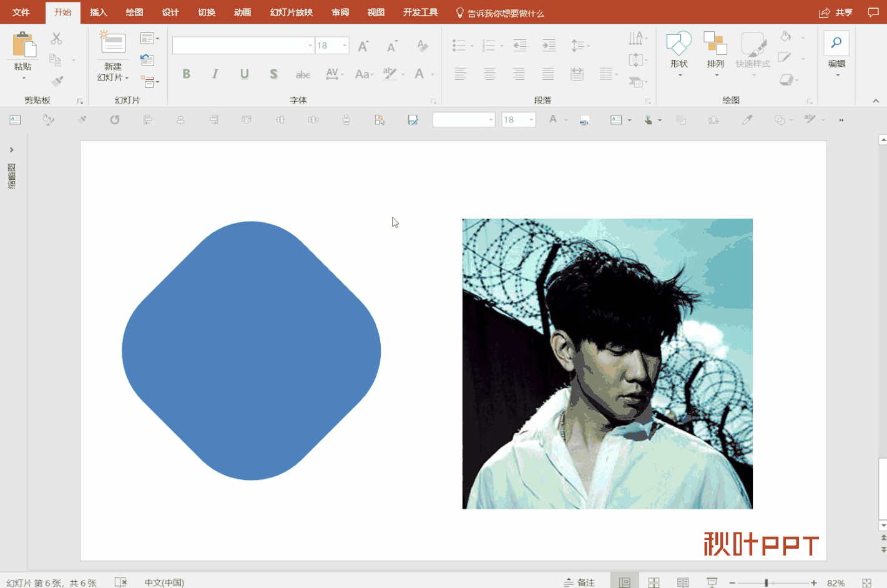Open character spacing AV dropdown
This screenshot has width=887, height=588.
click(x=335, y=74)
